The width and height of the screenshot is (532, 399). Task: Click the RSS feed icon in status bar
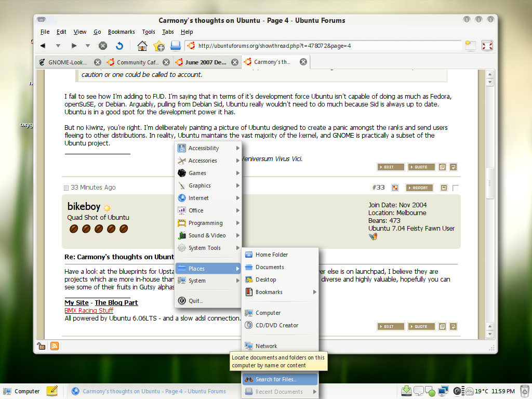tap(55, 345)
